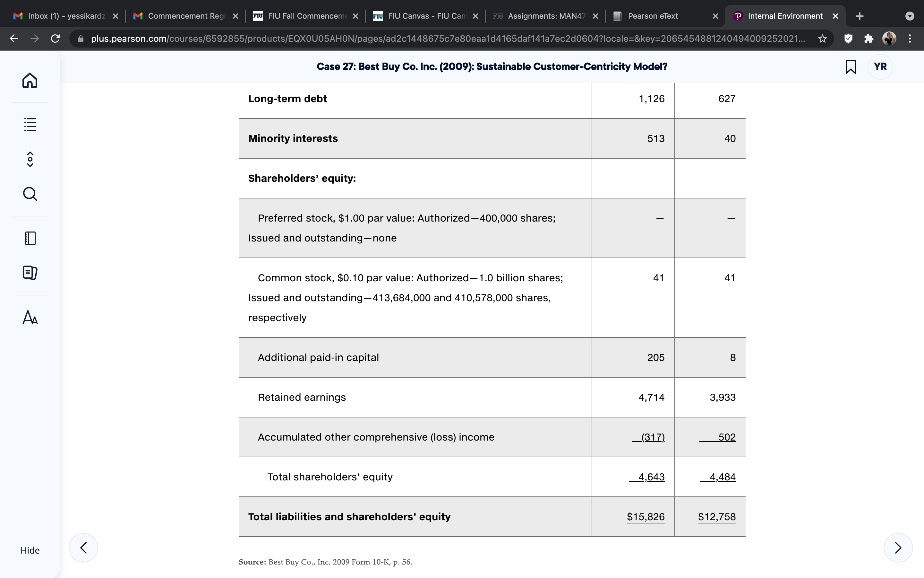924x578 pixels.
Task: Open the tab search dropdown arrow
Action: (910, 16)
